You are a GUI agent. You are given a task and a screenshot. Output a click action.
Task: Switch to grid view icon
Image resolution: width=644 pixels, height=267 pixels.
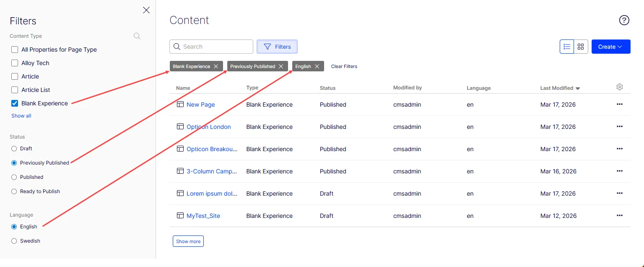pos(581,47)
